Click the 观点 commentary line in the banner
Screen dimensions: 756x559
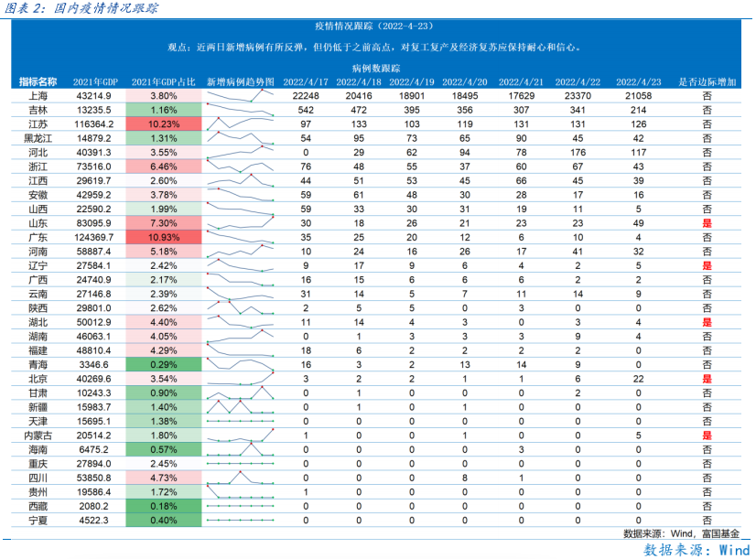click(x=374, y=48)
